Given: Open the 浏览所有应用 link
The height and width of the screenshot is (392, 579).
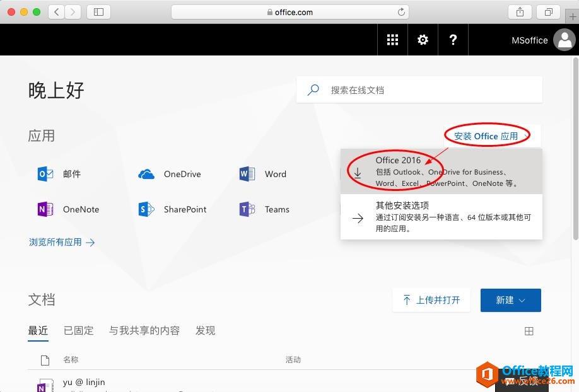Looking at the screenshot, I should [61, 242].
